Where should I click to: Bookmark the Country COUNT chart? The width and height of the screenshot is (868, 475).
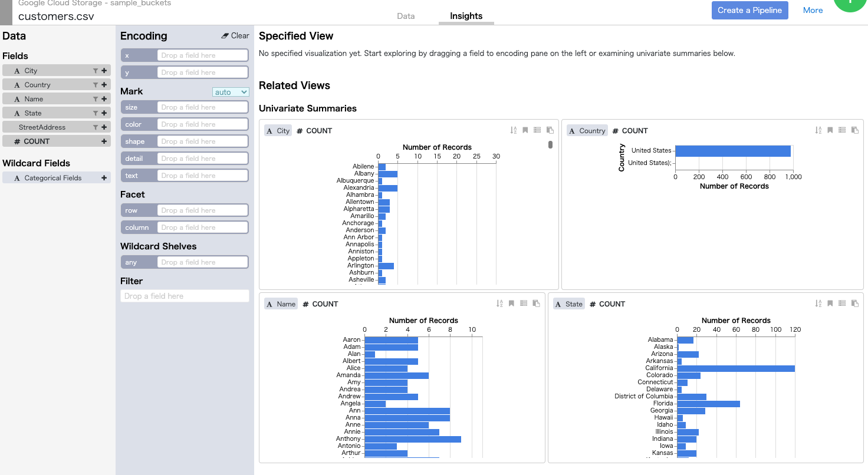coord(830,130)
